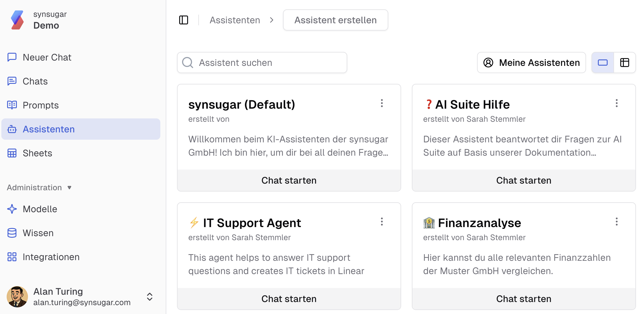Select Assistenten in the sidebar
The width and height of the screenshot is (644, 314).
[x=49, y=129]
